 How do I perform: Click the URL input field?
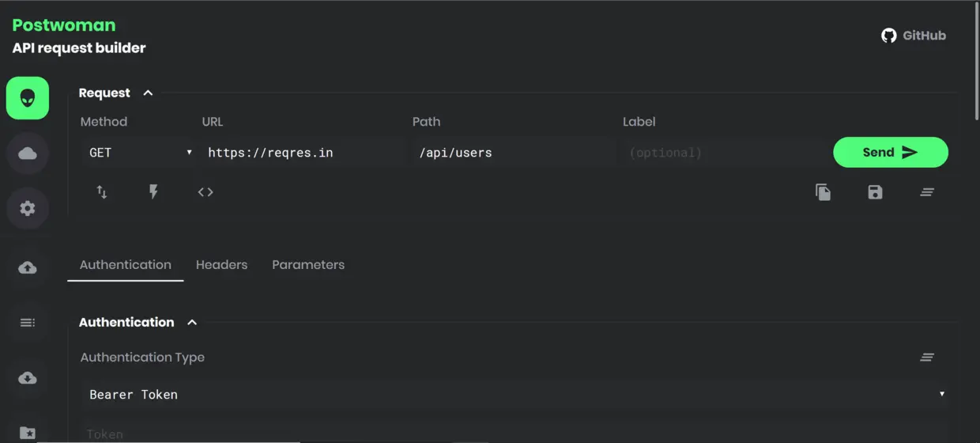[x=303, y=153]
